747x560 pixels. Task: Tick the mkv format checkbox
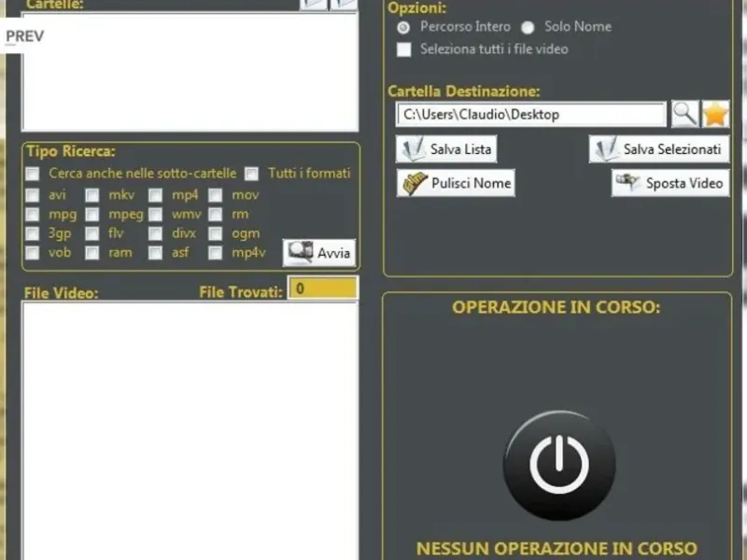[92, 195]
